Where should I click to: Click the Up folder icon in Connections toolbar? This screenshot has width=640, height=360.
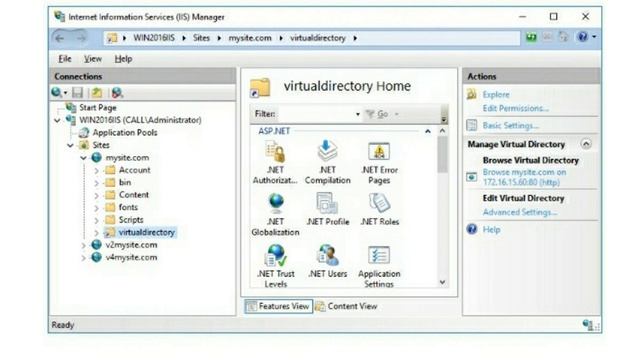[x=97, y=93]
